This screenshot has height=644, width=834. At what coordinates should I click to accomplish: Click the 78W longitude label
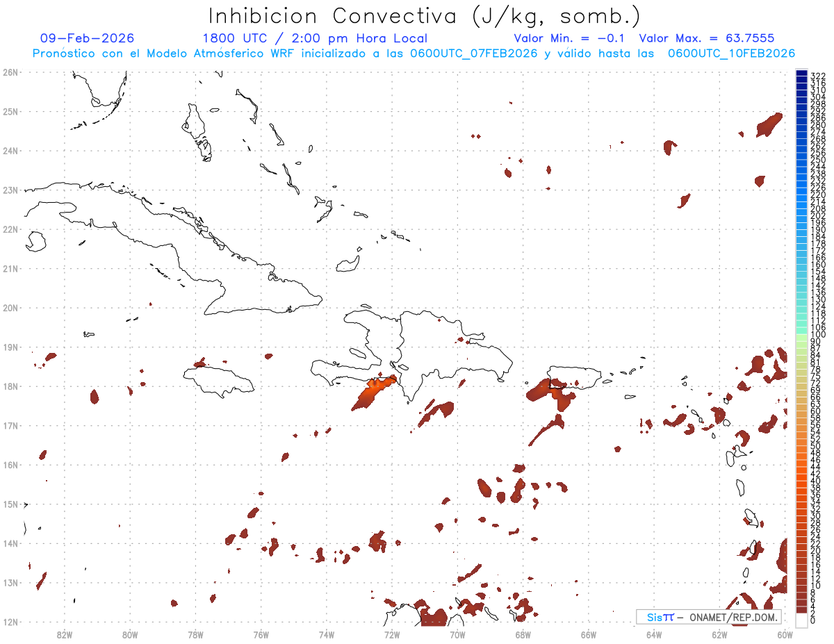[195, 634]
